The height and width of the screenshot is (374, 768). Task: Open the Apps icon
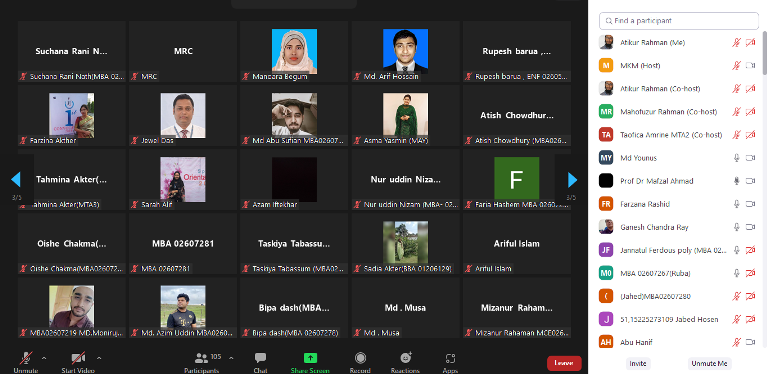tap(450, 358)
